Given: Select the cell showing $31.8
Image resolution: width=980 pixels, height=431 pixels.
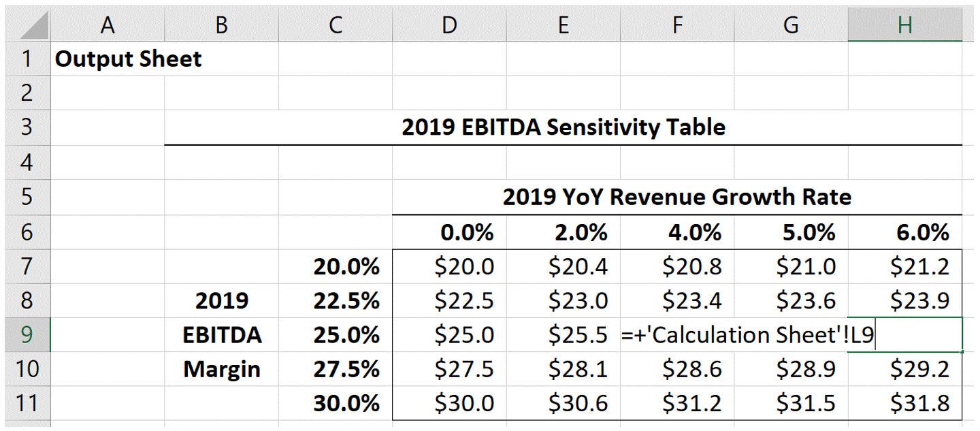Looking at the screenshot, I should click(x=904, y=403).
